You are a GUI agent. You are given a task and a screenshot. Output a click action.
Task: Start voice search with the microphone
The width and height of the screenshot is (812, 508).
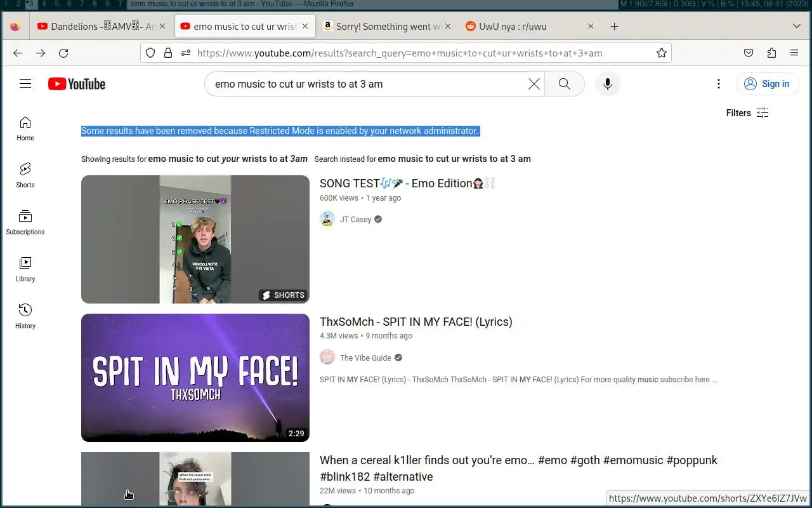pyautogui.click(x=608, y=84)
